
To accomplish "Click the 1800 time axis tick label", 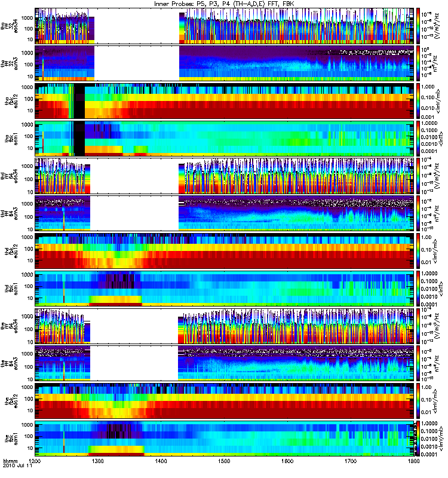I will pyautogui.click(x=413, y=461).
